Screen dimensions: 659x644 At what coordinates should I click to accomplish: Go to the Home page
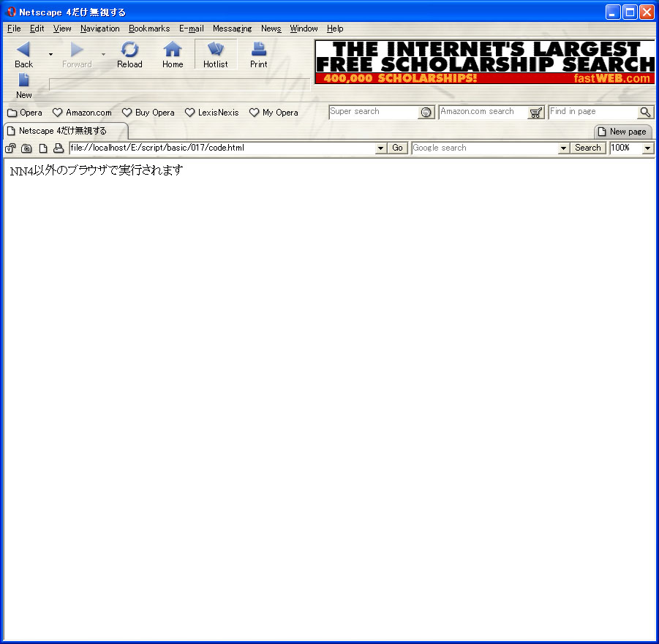click(x=173, y=55)
